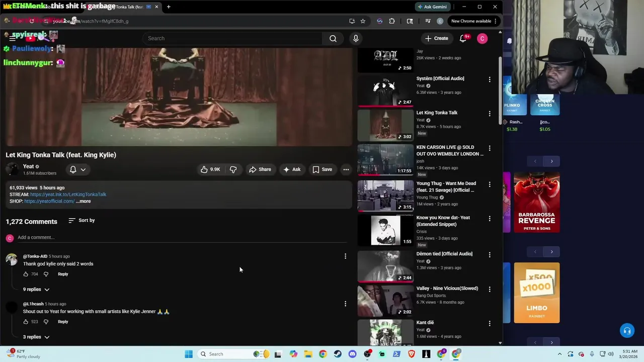
Task: Expand 3 replies under L1hcash comment
Action: pyautogui.click(x=36, y=337)
